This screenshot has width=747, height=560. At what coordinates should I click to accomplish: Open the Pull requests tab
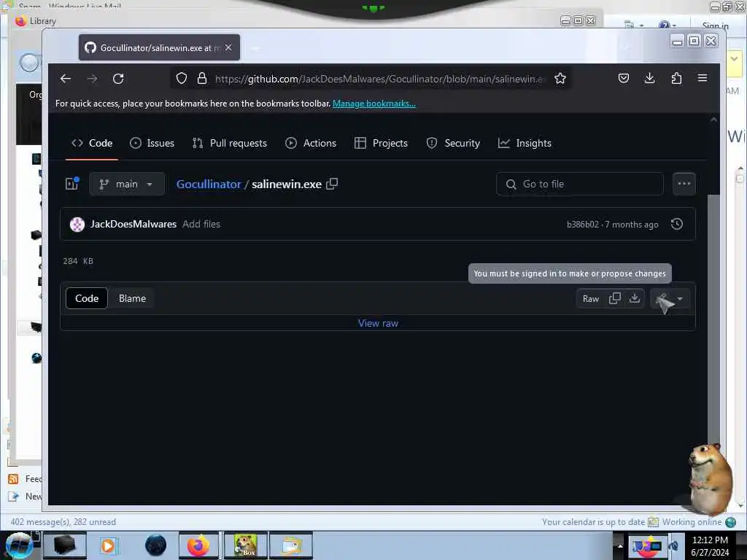230,143
